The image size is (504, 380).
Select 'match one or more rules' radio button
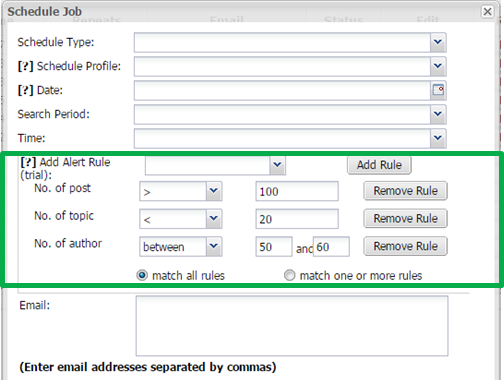coord(289,276)
